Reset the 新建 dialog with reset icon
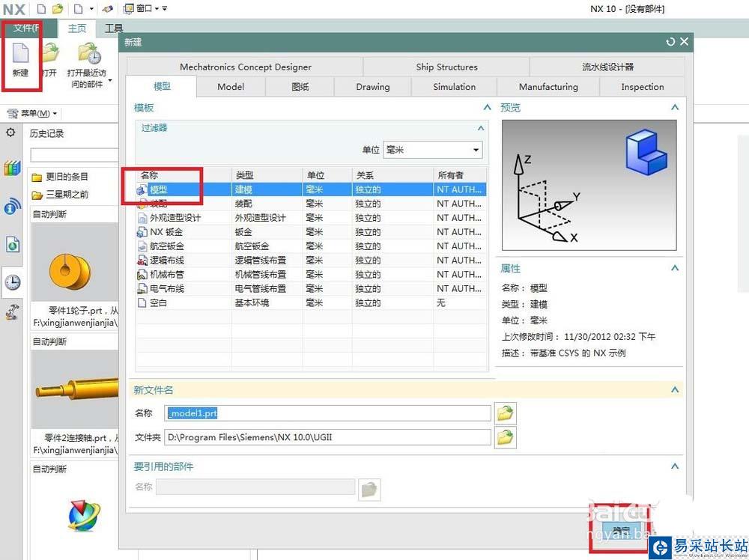749x560 pixels. click(670, 42)
